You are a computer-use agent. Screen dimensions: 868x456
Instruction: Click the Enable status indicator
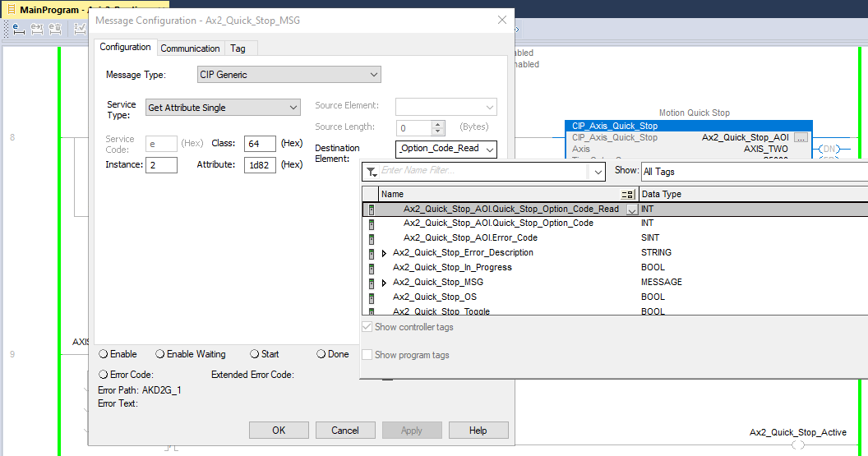(x=103, y=353)
